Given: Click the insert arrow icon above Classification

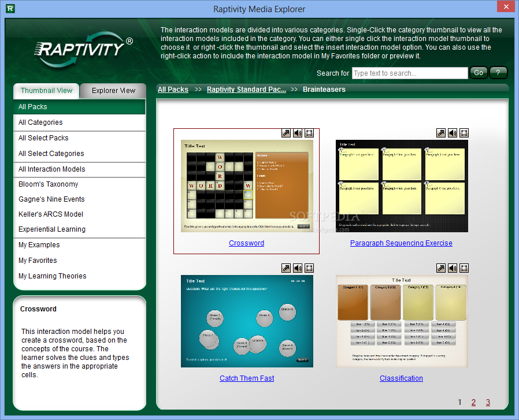Looking at the screenshot, I should [441, 268].
